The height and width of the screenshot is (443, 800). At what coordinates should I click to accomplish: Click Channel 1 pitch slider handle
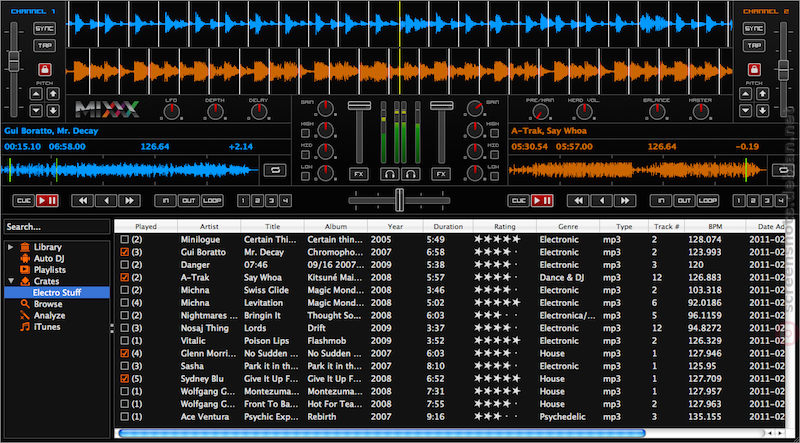pyautogui.click(x=14, y=61)
